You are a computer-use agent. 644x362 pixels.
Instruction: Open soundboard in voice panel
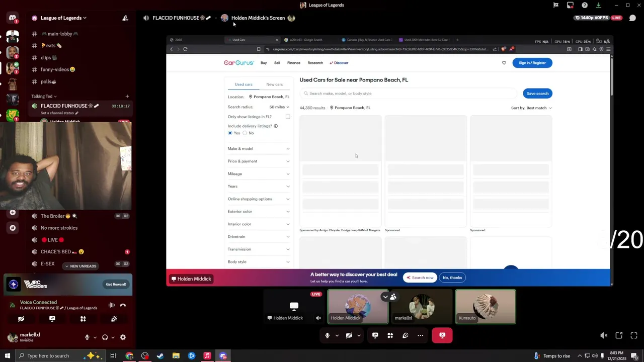point(114,319)
